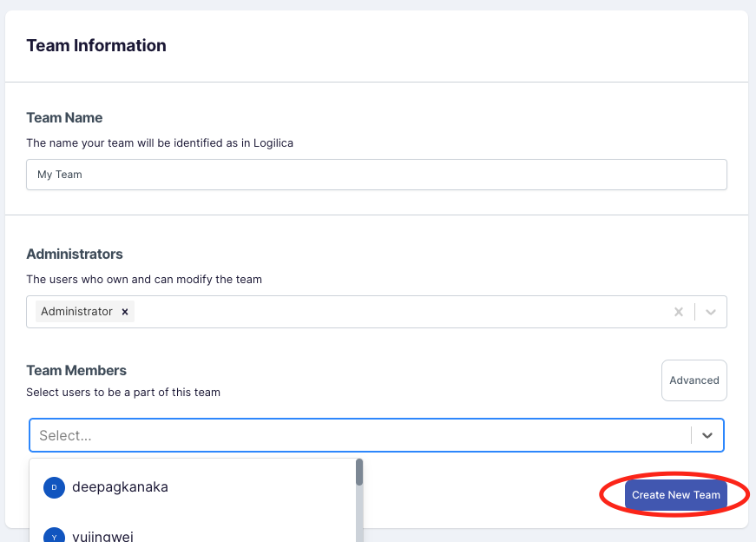Click the yujingwei avatar icon

click(x=54, y=536)
